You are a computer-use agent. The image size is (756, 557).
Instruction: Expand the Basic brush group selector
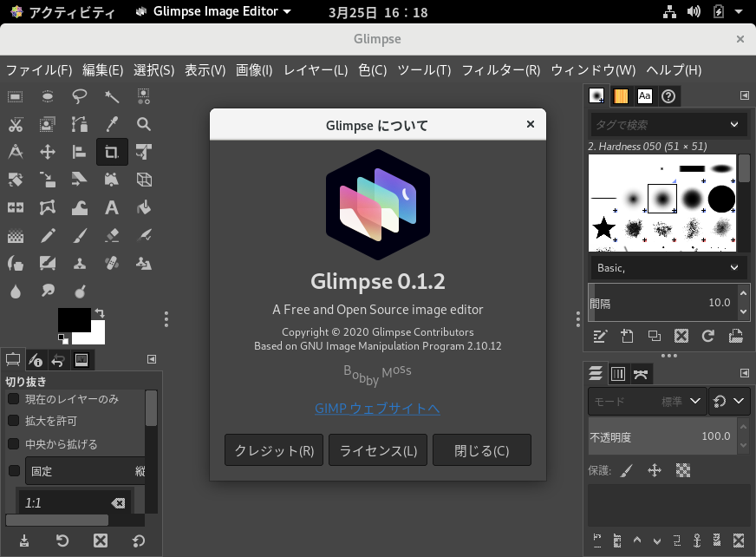(668, 267)
